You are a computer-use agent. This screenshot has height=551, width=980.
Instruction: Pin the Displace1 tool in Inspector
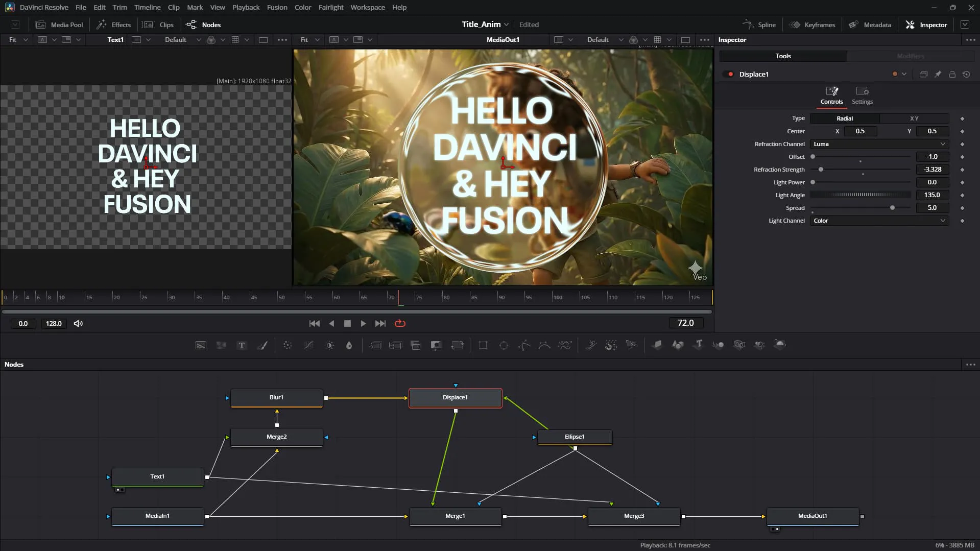click(x=938, y=75)
